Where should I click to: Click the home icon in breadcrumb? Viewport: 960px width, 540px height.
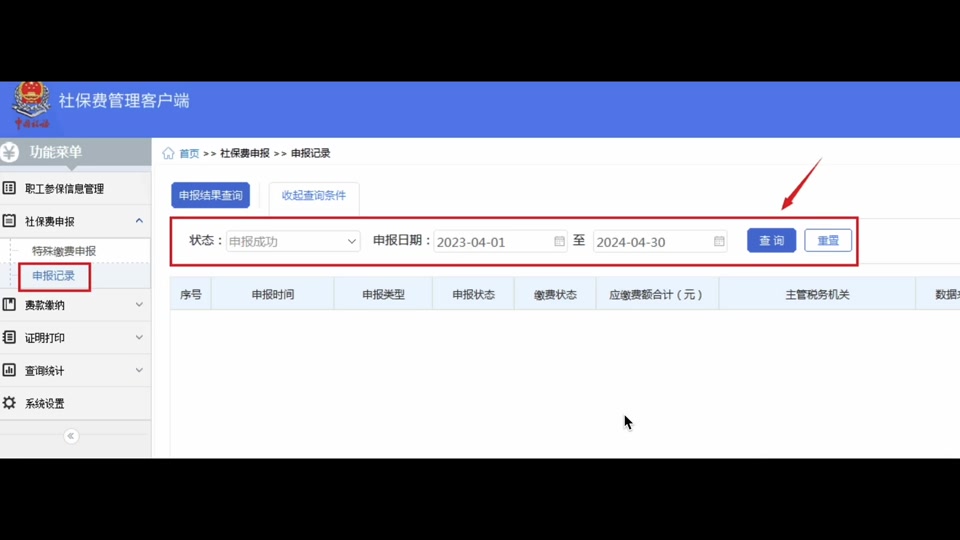168,153
